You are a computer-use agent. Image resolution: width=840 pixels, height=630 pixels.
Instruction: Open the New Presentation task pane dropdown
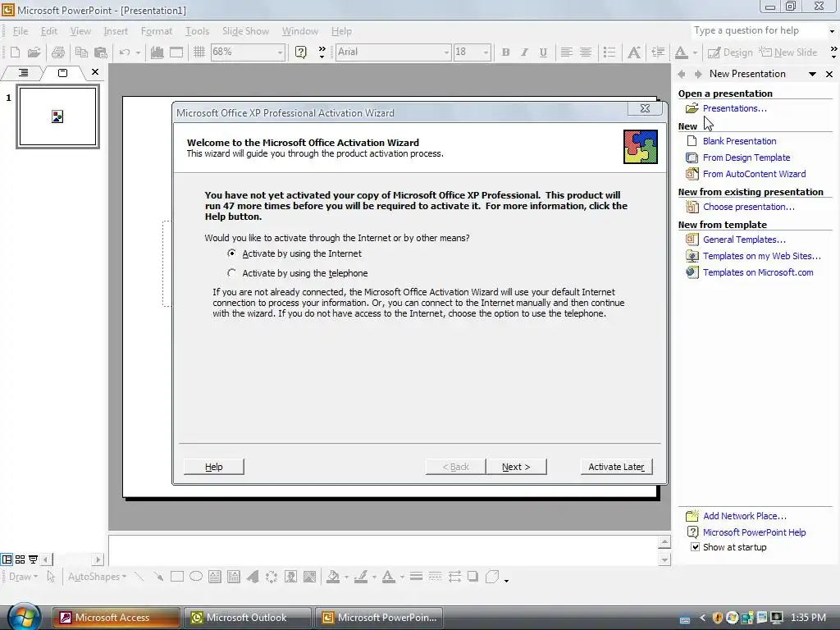pyautogui.click(x=812, y=74)
